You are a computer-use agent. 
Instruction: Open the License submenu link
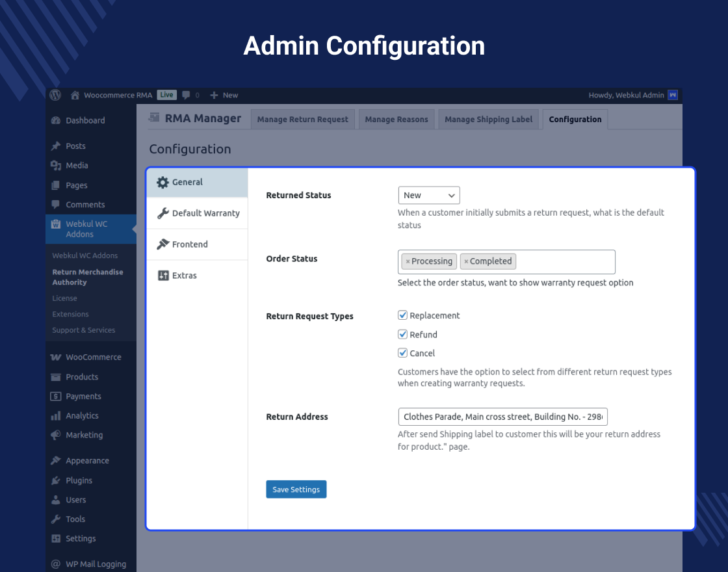point(64,298)
